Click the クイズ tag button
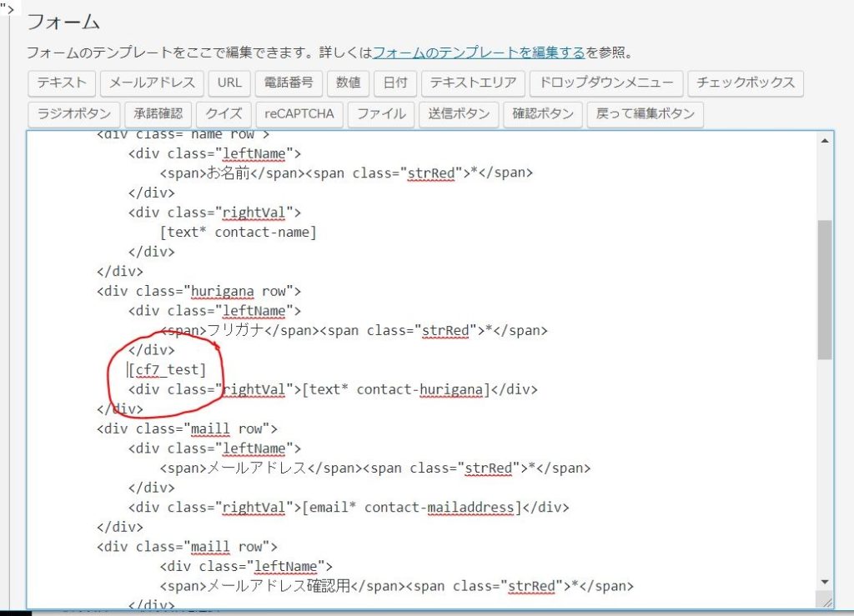 click(x=224, y=113)
